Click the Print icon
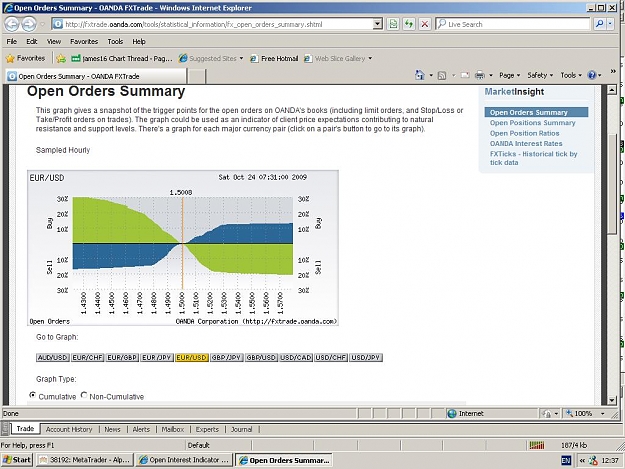The width and height of the screenshot is (625, 469). click(480, 75)
